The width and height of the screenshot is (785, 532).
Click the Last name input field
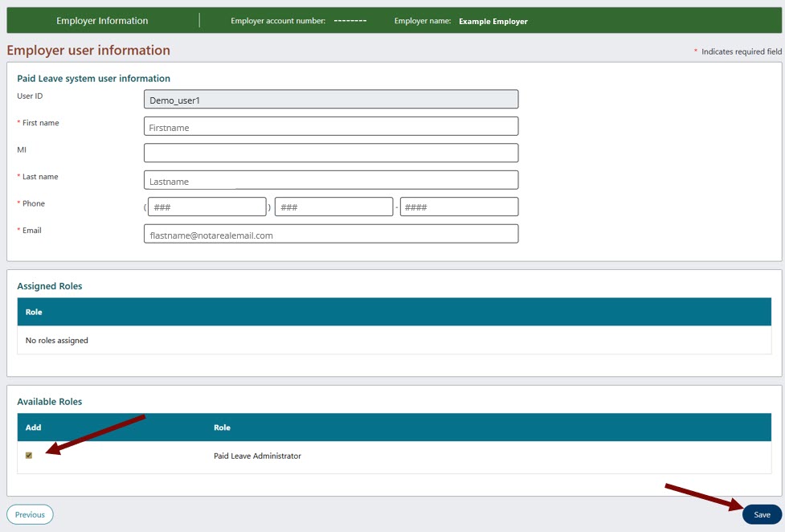coord(329,179)
